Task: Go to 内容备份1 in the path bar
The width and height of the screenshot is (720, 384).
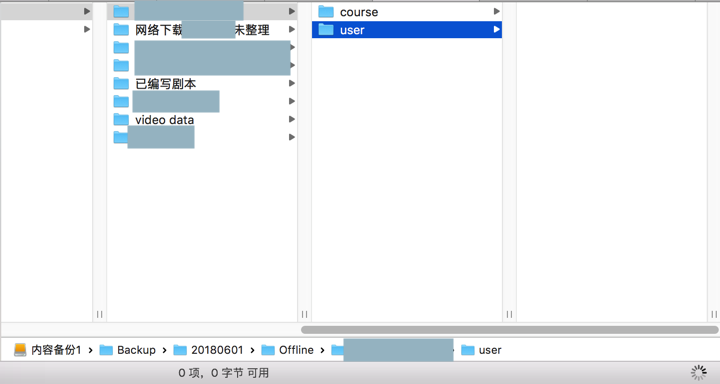Action: point(56,350)
